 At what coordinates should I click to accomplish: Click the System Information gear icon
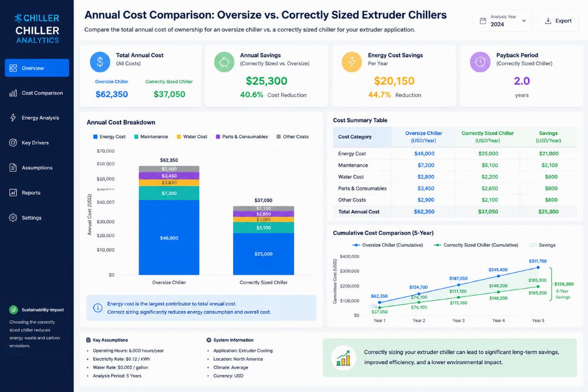(209, 340)
